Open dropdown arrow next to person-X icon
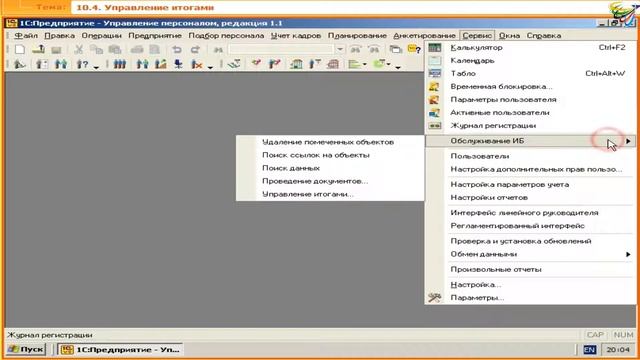 pos(210,67)
